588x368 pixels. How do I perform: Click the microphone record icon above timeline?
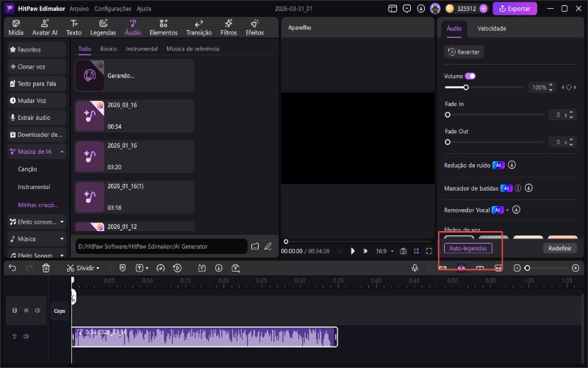tap(415, 269)
